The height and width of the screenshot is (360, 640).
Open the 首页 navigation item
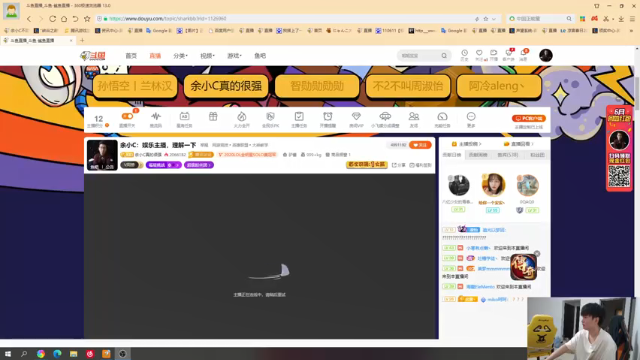click(x=131, y=56)
